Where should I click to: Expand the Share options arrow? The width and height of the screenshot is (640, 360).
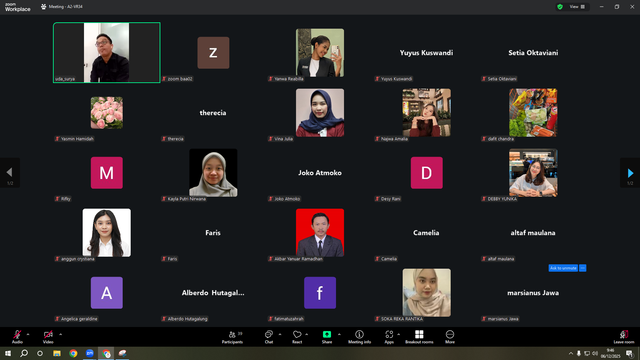coord(339,334)
